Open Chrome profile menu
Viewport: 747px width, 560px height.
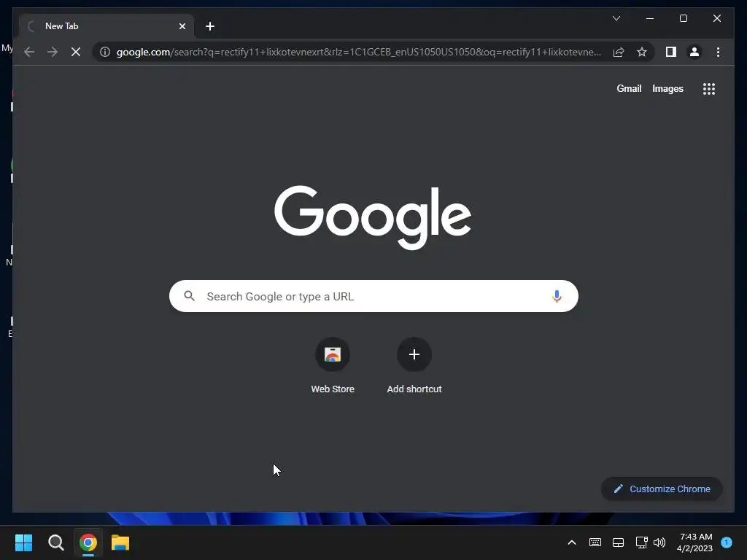coord(694,52)
